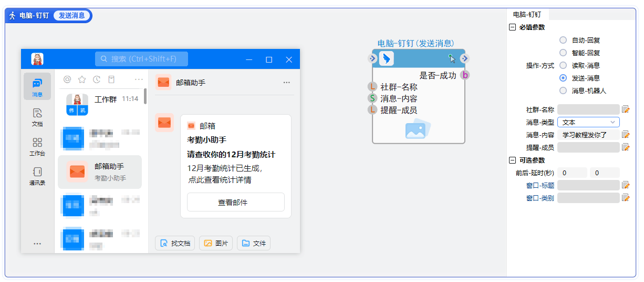
Task: Switch to the 电脑-钉钉 properties tab
Action: (527, 15)
